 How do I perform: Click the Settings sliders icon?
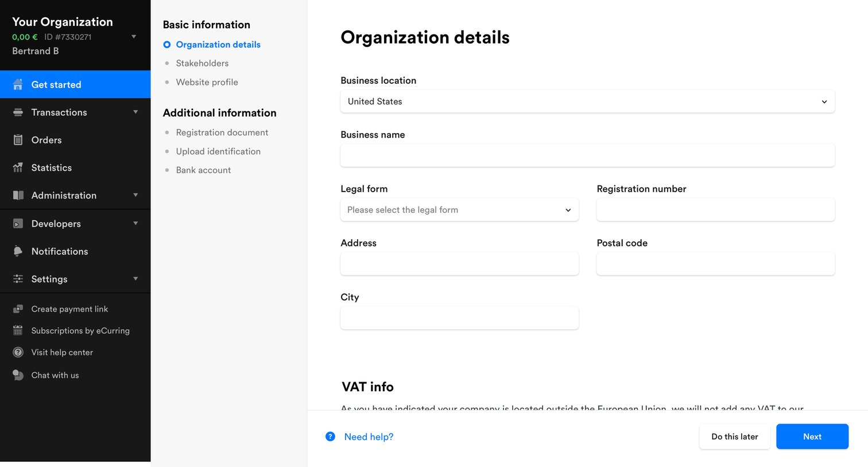tap(18, 279)
